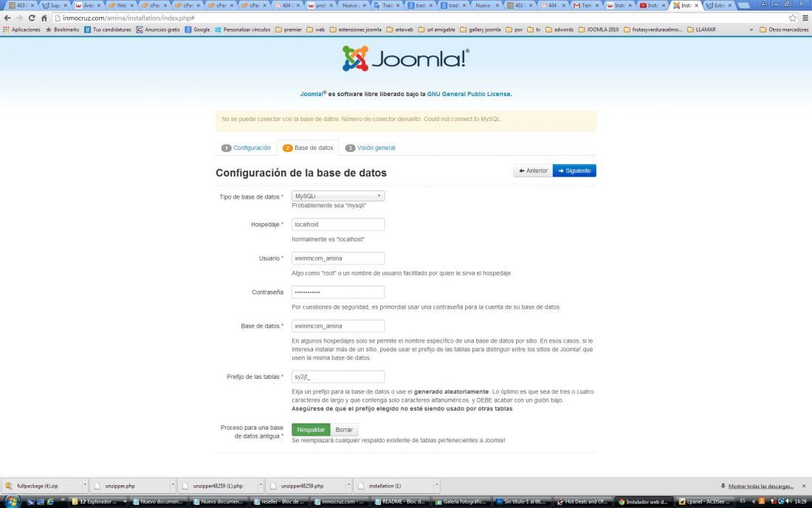Open the downloaded fullpackage (4).zip file
The image size is (812, 508).
pos(41,486)
